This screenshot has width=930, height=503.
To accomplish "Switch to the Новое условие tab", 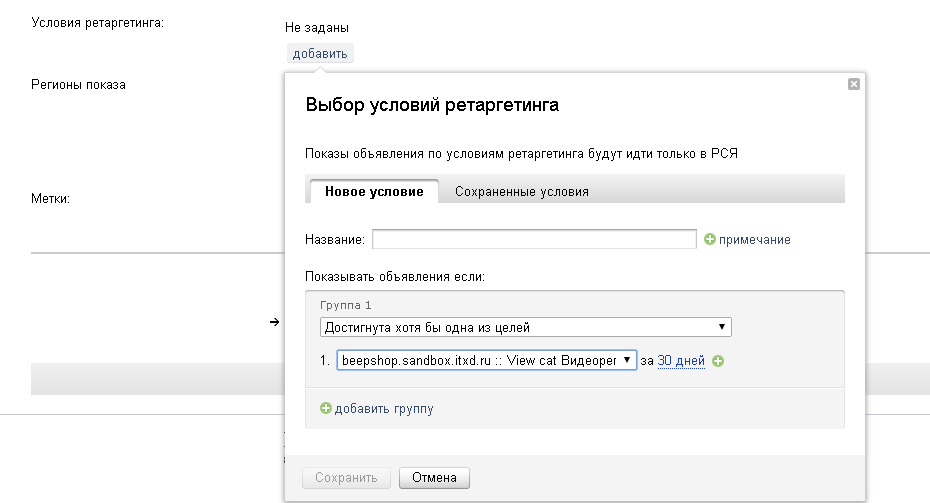I will click(x=374, y=191).
